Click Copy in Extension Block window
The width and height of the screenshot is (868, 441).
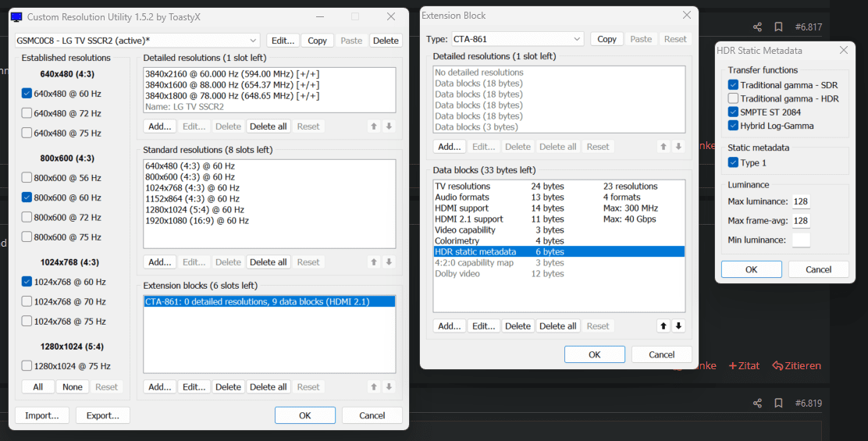607,39
